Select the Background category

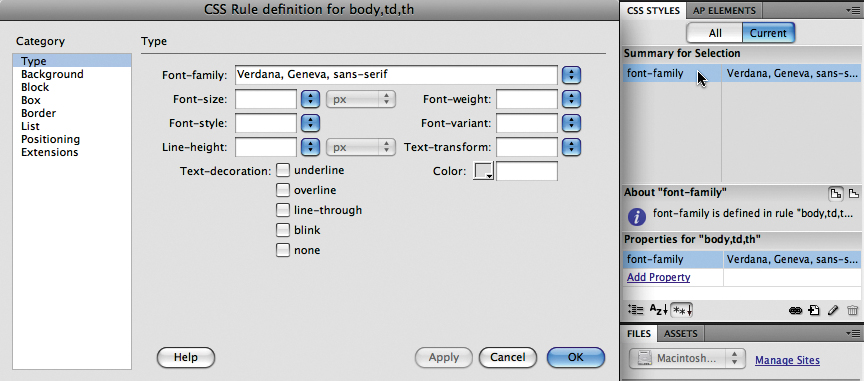tap(72, 74)
